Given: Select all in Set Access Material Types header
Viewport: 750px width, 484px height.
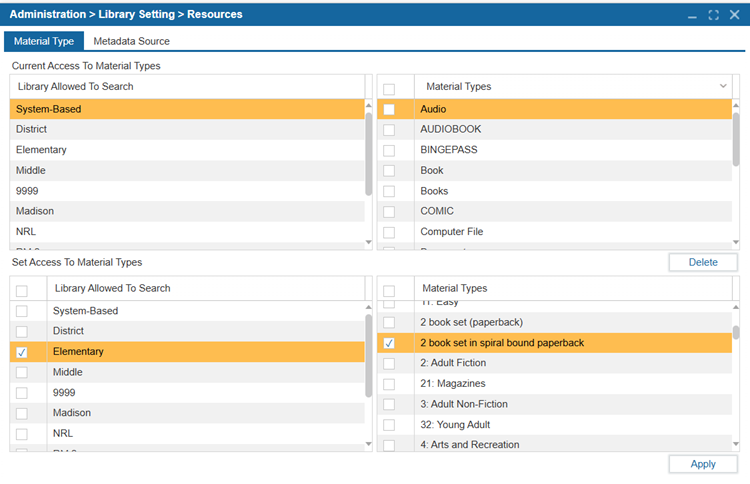Looking at the screenshot, I should coord(389,291).
